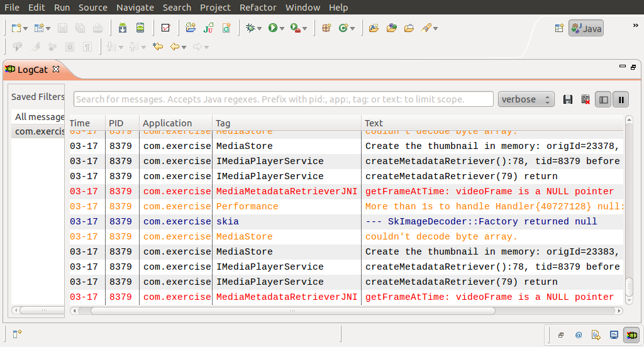Screen dimensions: 644x347
Task: Click the Application column header
Action: (x=176, y=123)
